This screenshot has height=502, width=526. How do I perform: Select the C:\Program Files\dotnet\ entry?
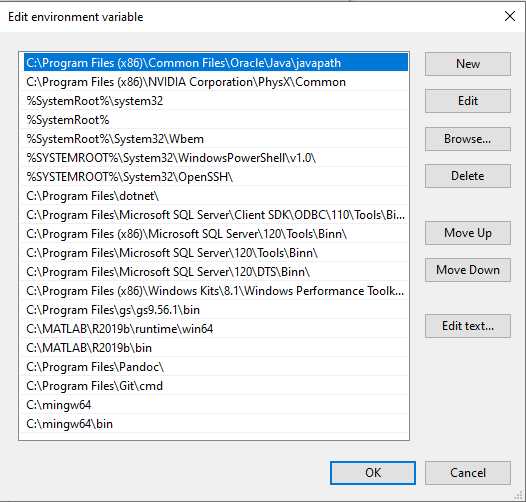216,196
